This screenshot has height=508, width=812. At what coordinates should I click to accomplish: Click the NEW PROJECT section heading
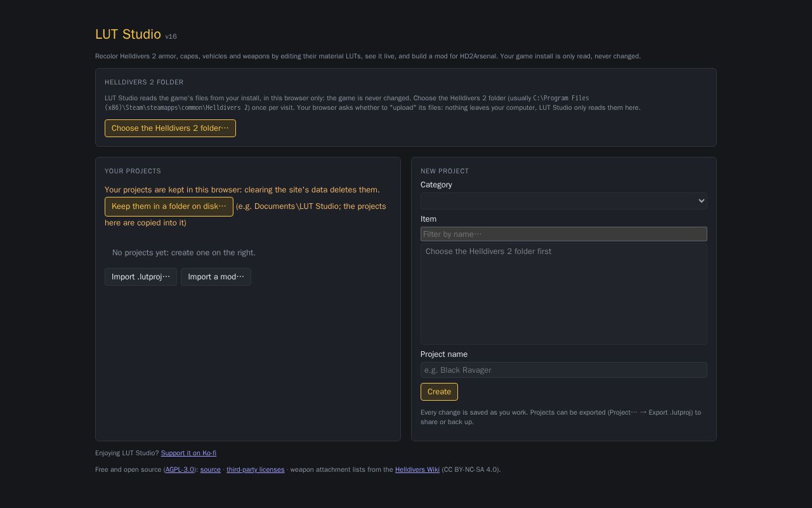(x=445, y=171)
